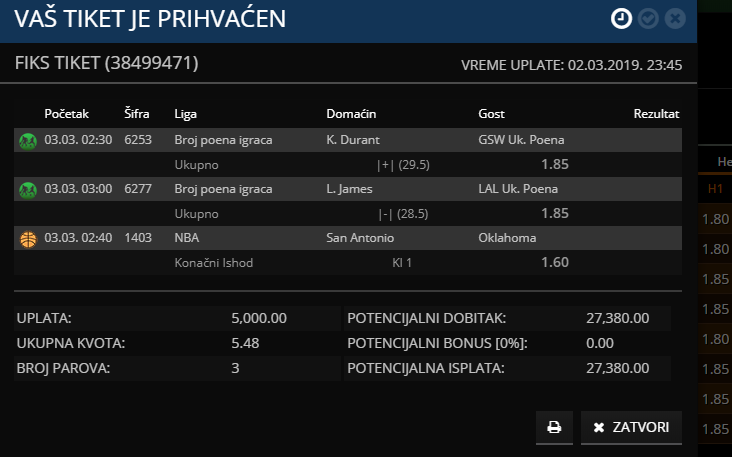This screenshot has height=457, width=732.
Task: Click LAL Uk. Poena cell
Action: pyautogui.click(x=518, y=189)
